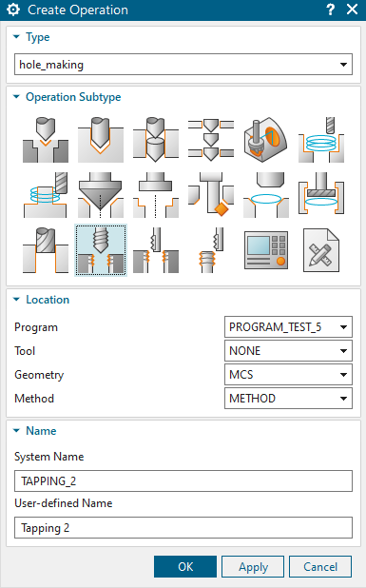Open help with the question mark icon
The width and height of the screenshot is (366, 588).
[330, 10]
